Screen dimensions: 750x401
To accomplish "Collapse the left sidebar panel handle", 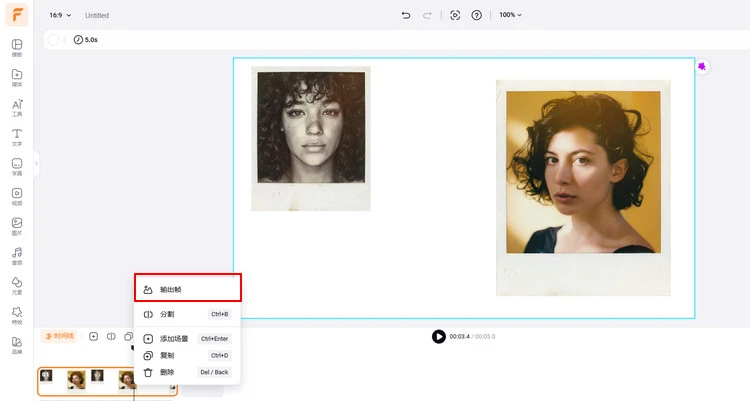I will point(36,163).
